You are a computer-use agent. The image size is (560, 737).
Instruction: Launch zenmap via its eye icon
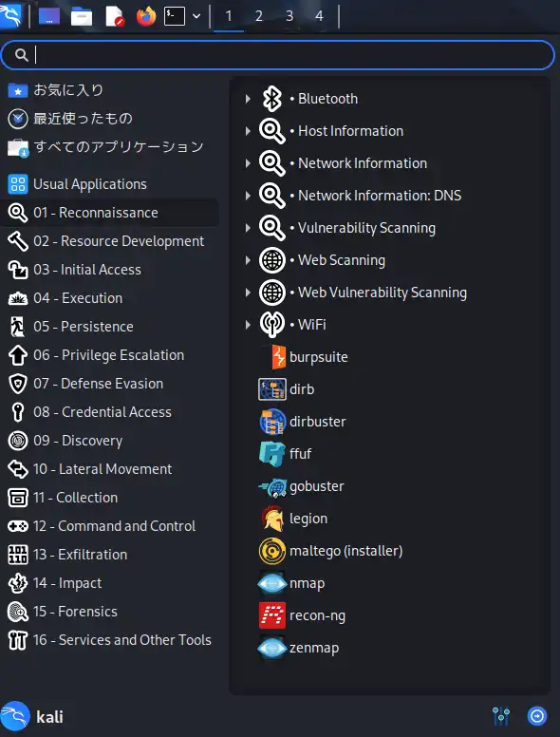click(272, 648)
